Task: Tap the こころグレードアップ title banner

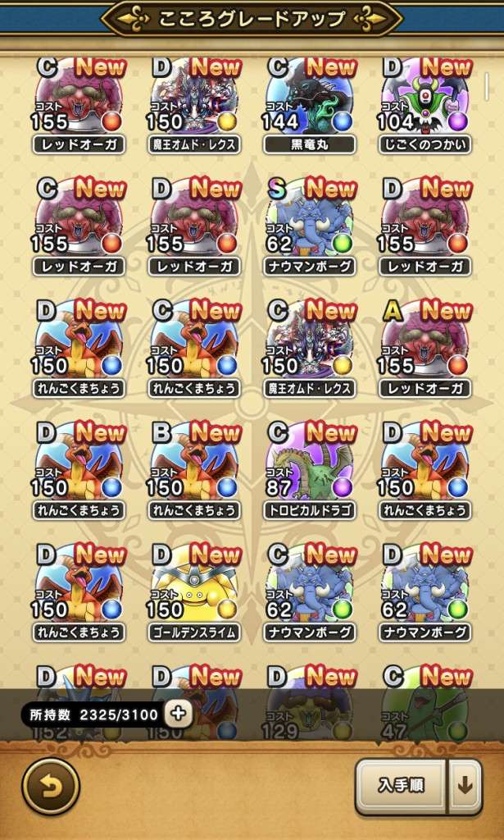Action: click(x=252, y=19)
